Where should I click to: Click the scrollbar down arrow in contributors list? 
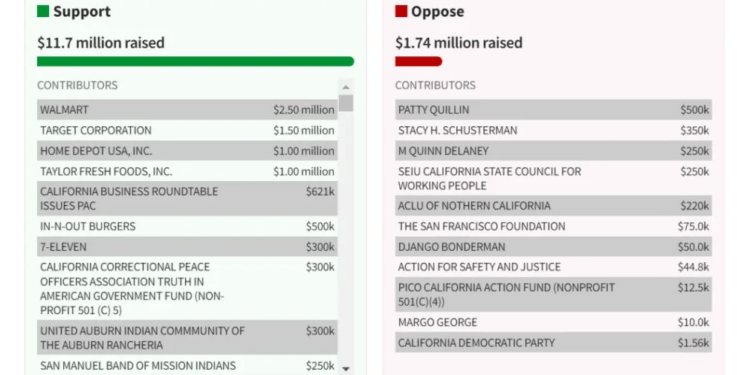(x=346, y=369)
